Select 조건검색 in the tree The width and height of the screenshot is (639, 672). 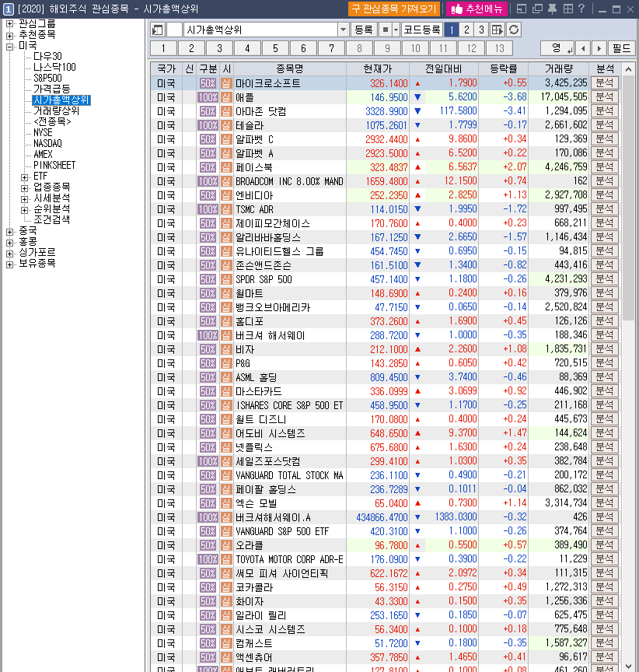point(52,220)
